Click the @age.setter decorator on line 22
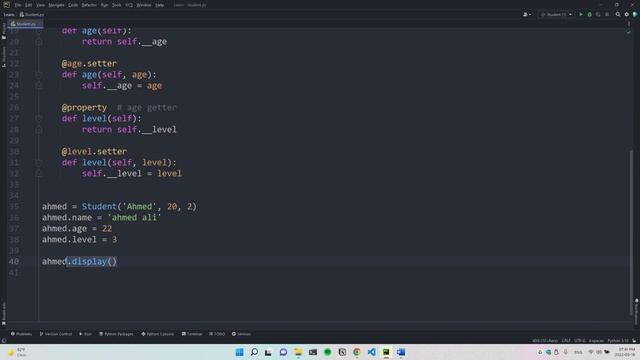 point(89,64)
